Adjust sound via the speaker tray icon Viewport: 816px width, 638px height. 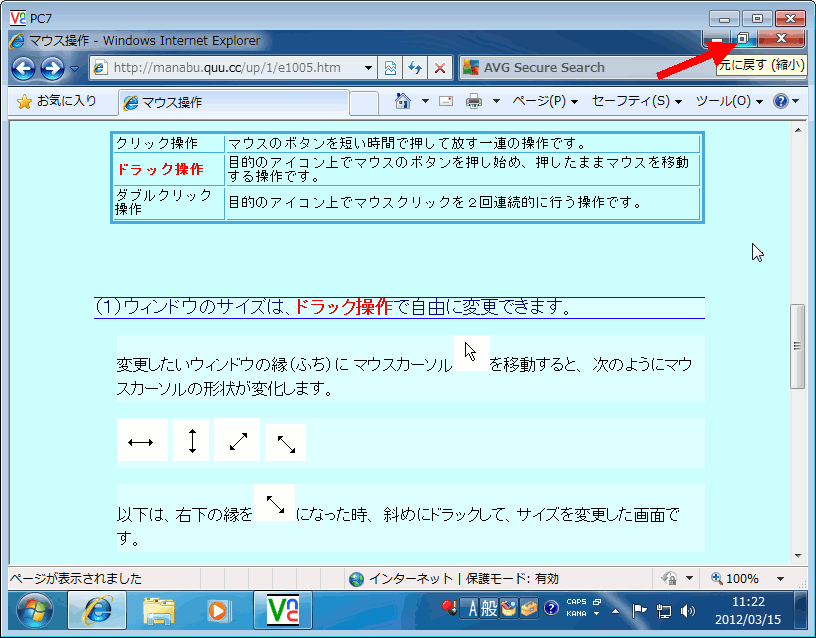(x=689, y=609)
